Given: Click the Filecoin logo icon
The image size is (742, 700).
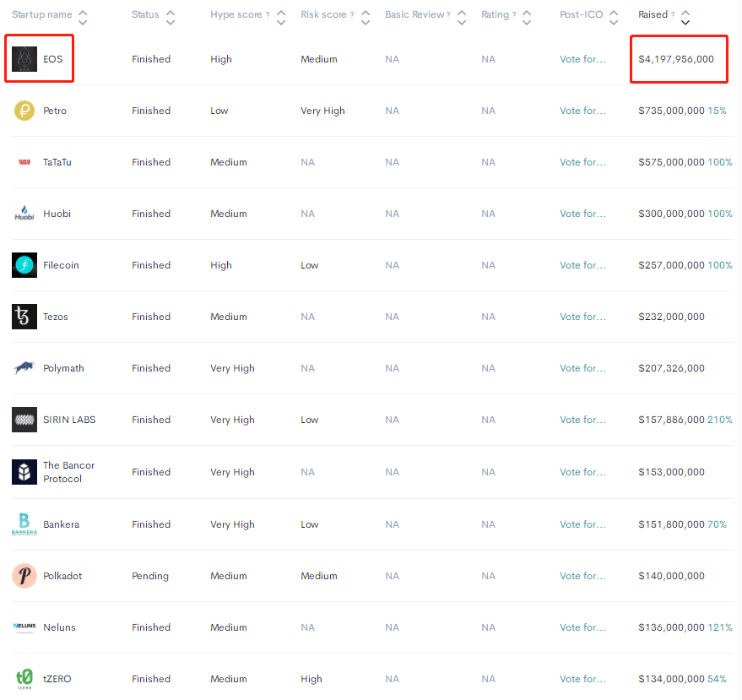Looking at the screenshot, I should (x=24, y=265).
